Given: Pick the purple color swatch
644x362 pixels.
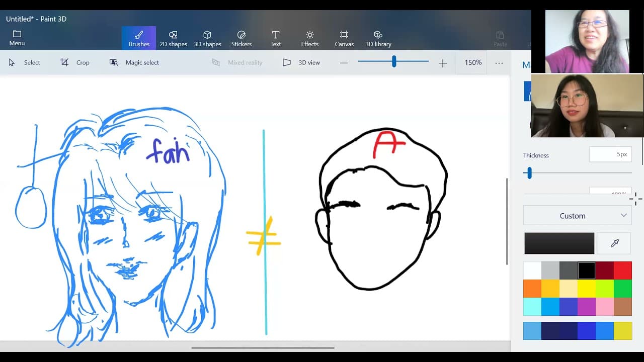Looking at the screenshot, I should [x=587, y=307].
